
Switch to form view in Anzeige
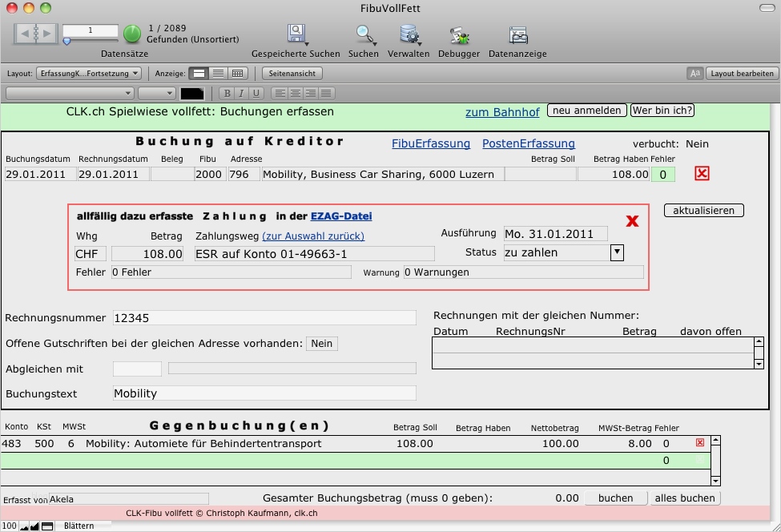click(x=199, y=73)
